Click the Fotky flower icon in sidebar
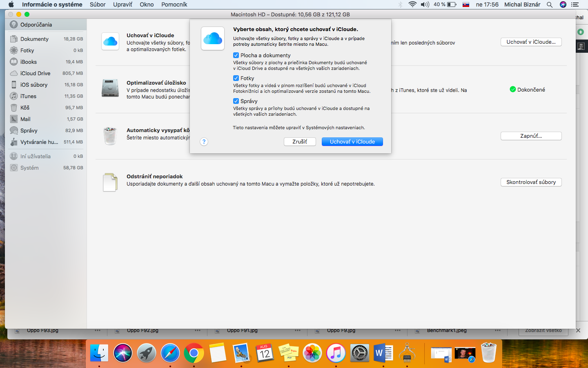The height and width of the screenshot is (368, 588). coord(14,50)
